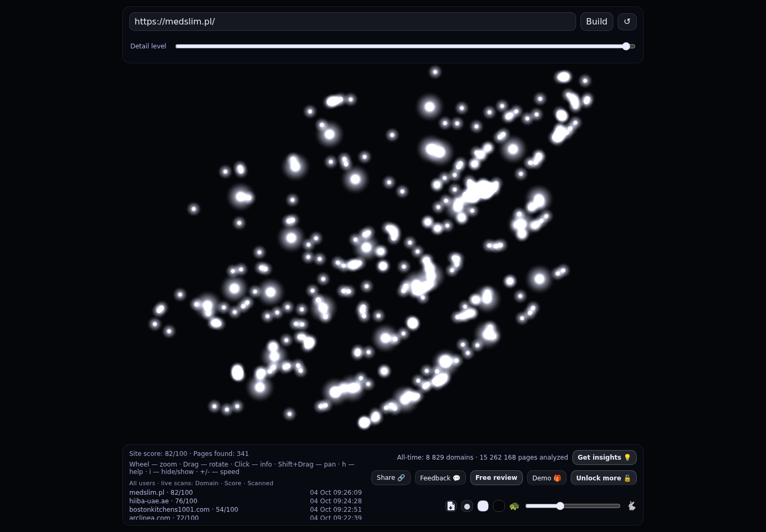The height and width of the screenshot is (532, 766).
Task: Click the record dot icon button
Action: (x=467, y=506)
